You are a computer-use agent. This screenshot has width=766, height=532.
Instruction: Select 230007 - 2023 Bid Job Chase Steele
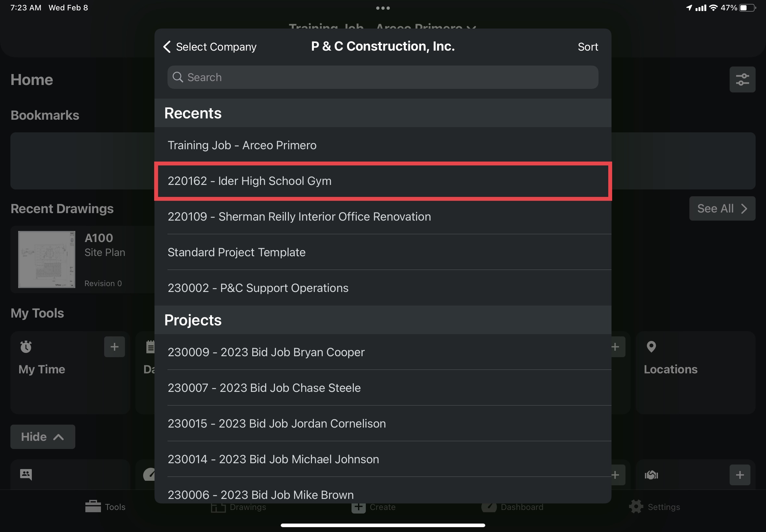point(383,388)
